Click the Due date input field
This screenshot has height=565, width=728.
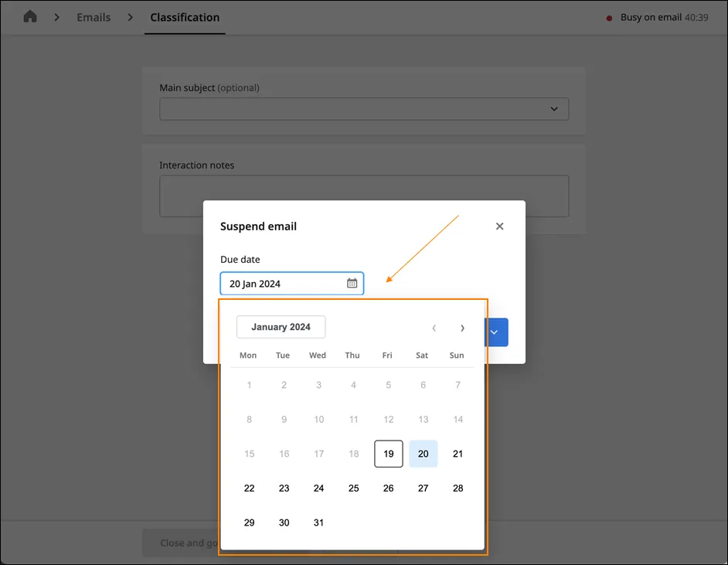[x=291, y=284]
